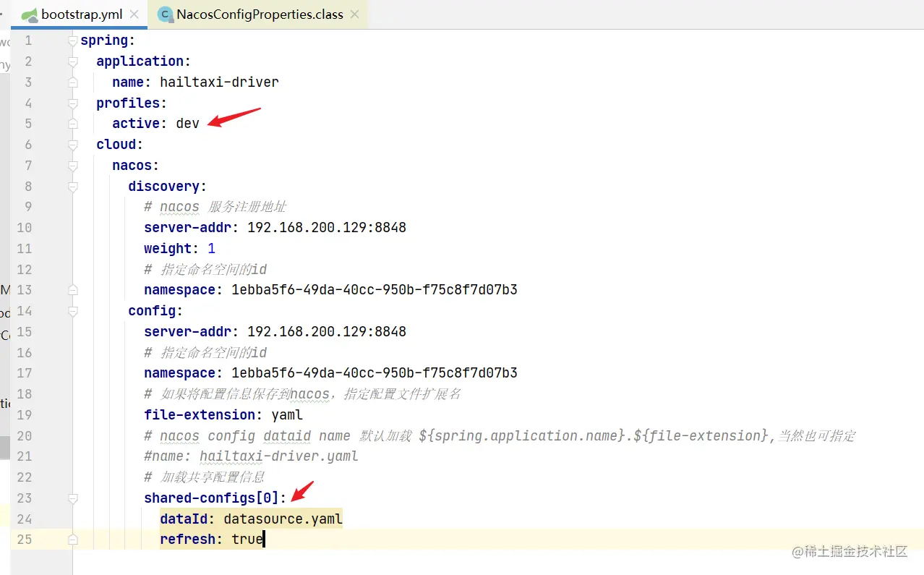
Task: Click the comment '# nacos 服务注册地址'
Action: (215, 207)
